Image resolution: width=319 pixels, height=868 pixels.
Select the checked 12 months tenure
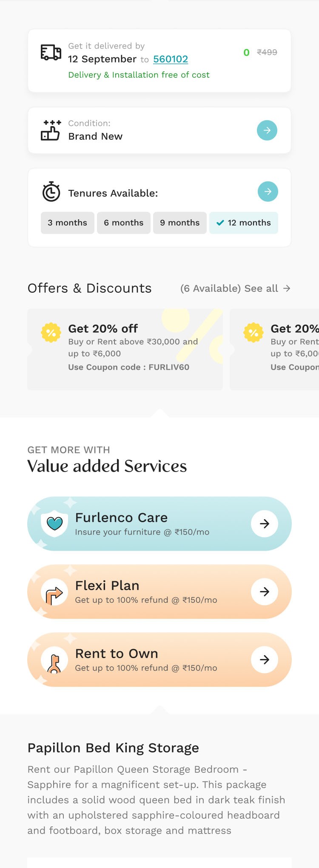coord(243,223)
